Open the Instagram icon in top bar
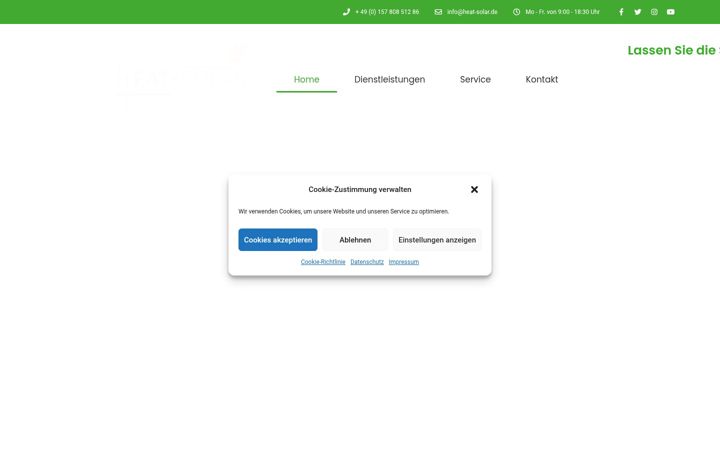 point(654,12)
